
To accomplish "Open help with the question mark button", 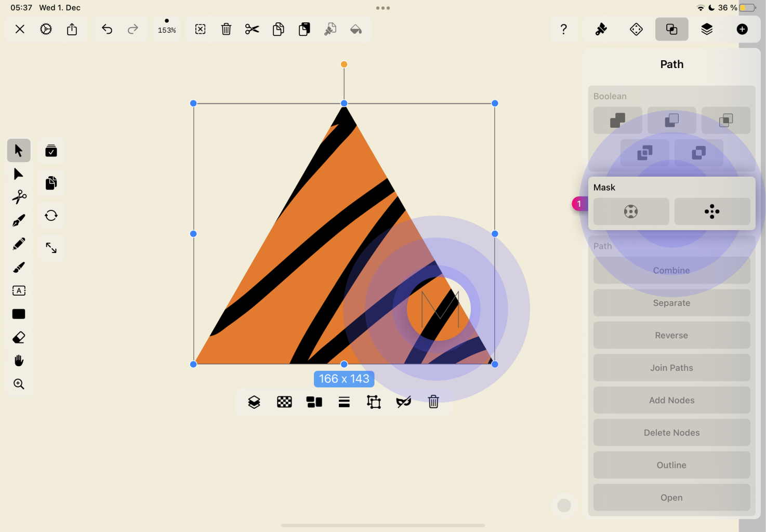I will pos(564,30).
